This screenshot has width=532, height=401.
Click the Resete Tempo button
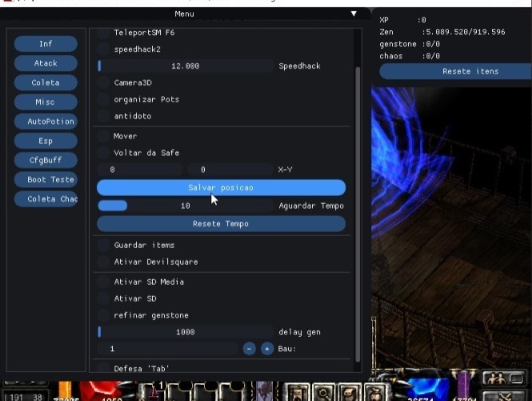pos(221,224)
